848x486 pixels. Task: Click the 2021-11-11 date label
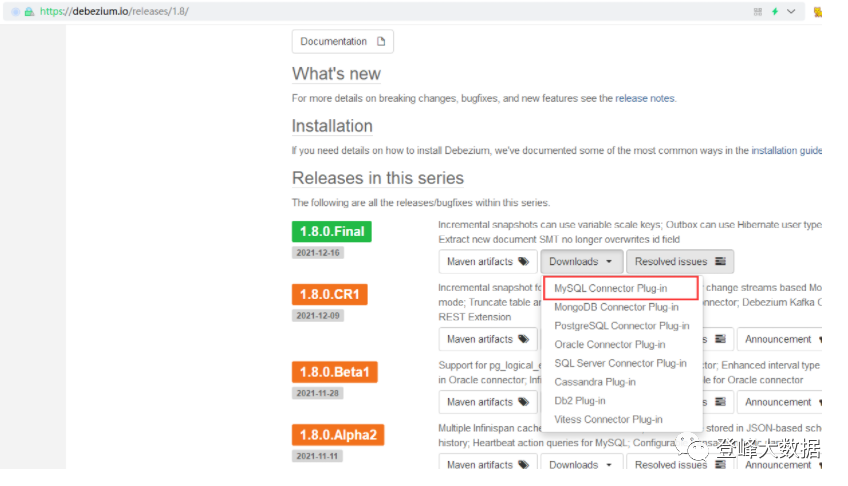pyautogui.click(x=317, y=456)
